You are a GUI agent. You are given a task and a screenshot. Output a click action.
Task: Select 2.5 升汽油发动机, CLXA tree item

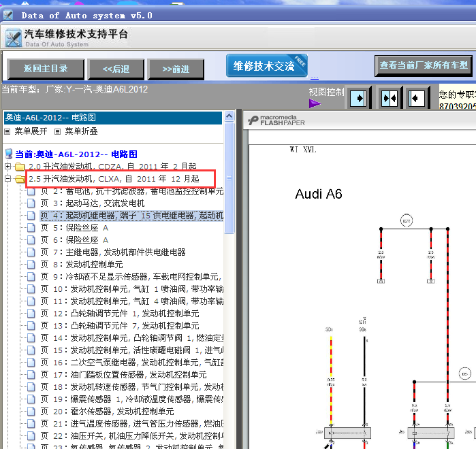pos(114,179)
